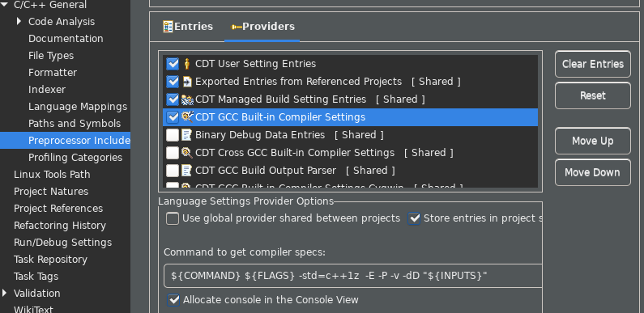Collapse the C/C++ General tree node

(x=5, y=5)
